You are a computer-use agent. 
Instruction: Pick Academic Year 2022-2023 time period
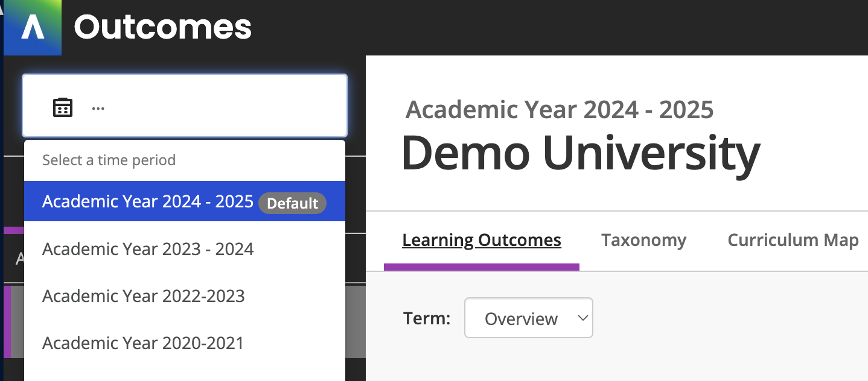point(144,296)
